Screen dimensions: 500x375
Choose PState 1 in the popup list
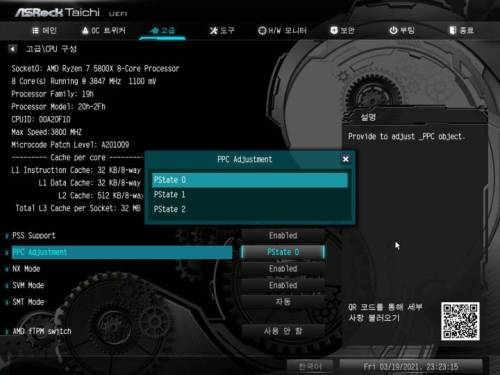click(x=250, y=195)
